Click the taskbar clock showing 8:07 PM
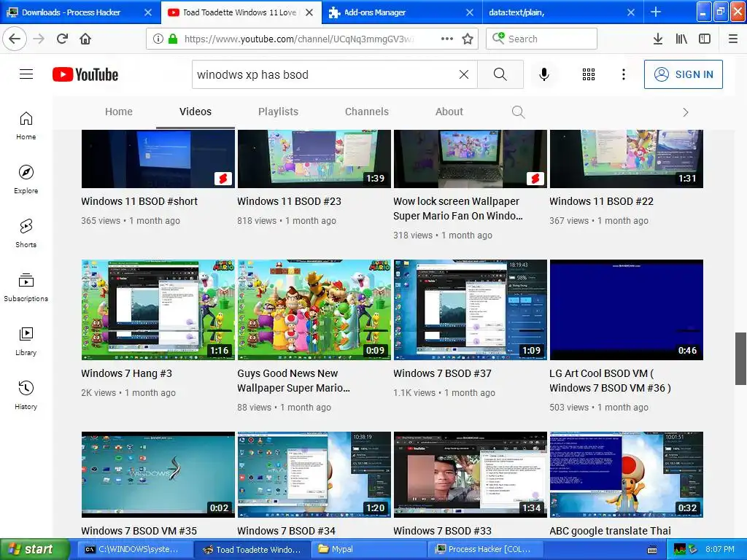Viewport: 747px width, 560px height. click(720, 549)
